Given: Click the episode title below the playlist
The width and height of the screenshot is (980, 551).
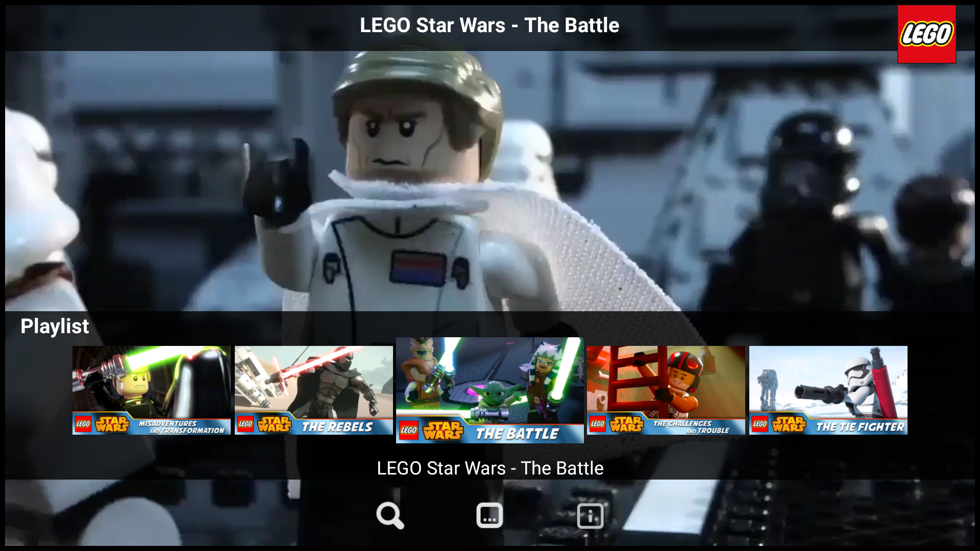Looking at the screenshot, I should (489, 468).
